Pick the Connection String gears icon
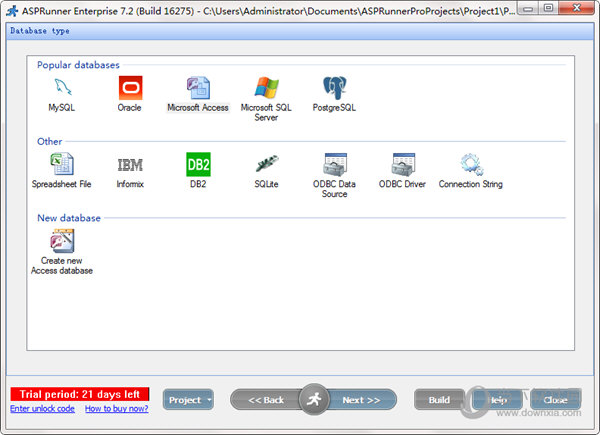 471,165
